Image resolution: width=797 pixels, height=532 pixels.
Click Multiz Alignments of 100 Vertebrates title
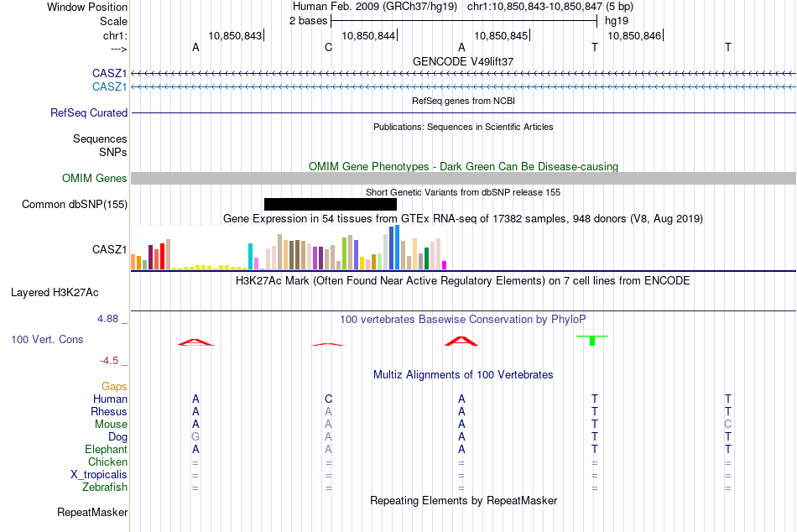(x=463, y=375)
